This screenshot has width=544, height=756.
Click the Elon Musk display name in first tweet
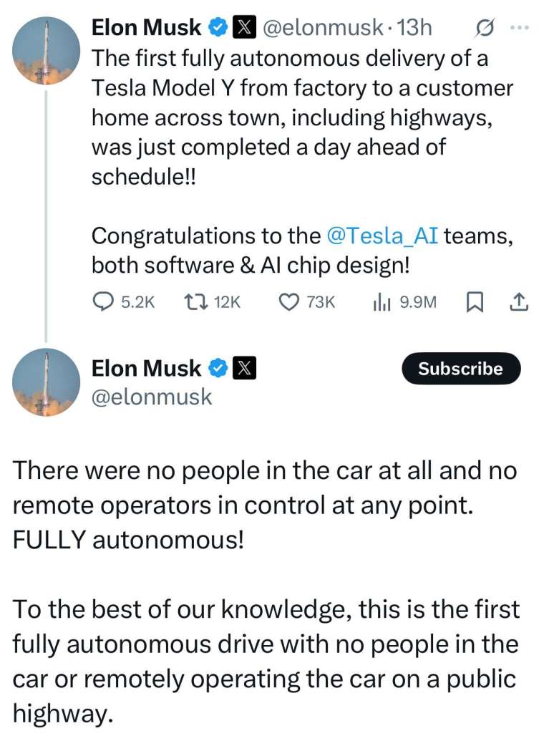point(146,27)
